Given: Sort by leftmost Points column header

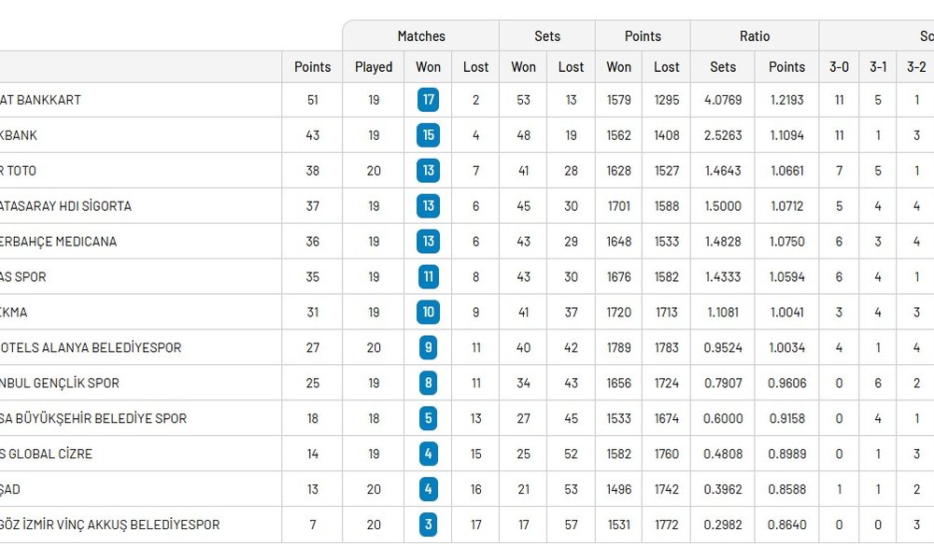Looking at the screenshot, I should (312, 67).
